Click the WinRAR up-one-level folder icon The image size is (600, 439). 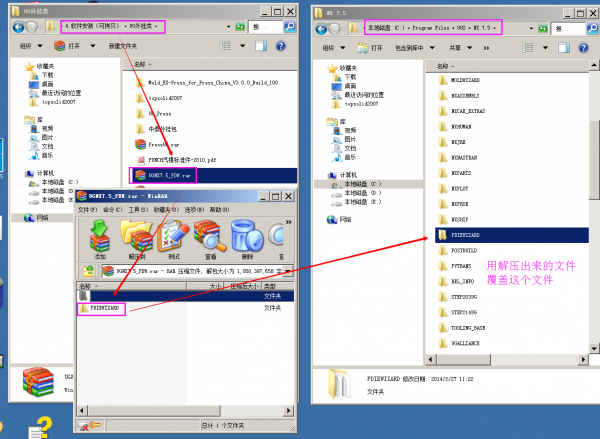click(x=88, y=271)
